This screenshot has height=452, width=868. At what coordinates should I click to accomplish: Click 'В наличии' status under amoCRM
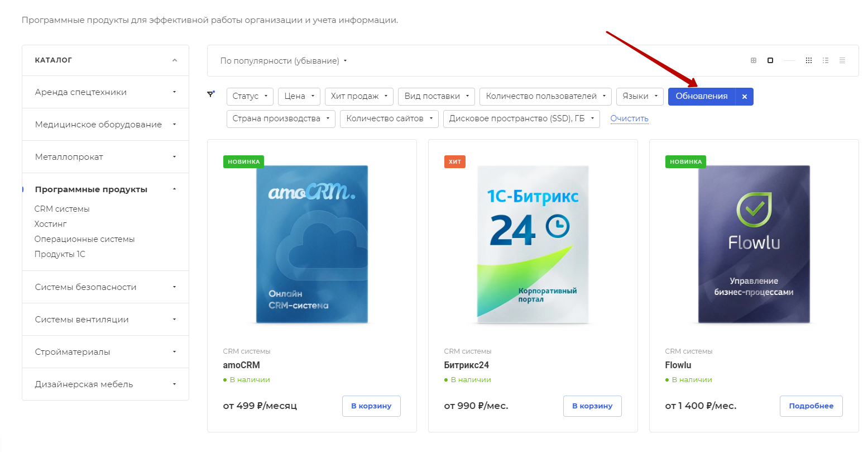[x=247, y=380]
